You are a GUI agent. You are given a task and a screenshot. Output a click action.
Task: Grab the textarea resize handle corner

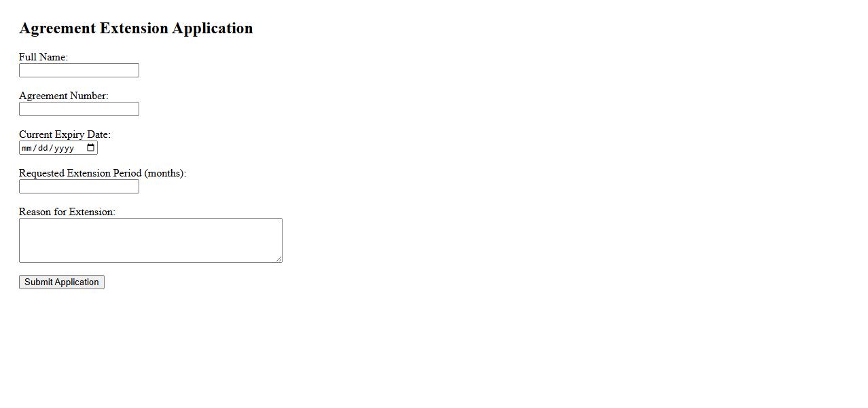(278, 259)
